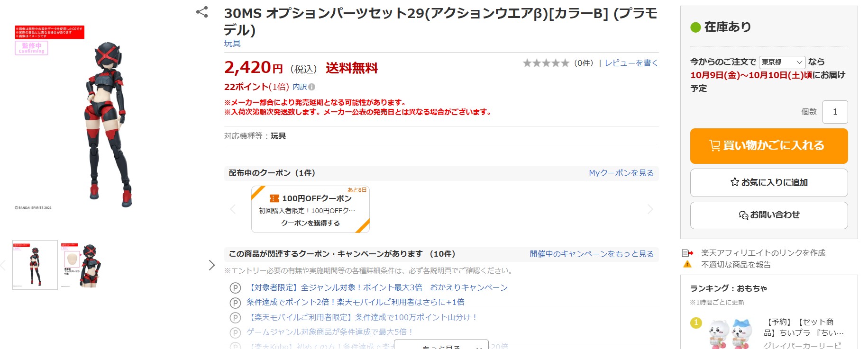Image resolution: width=868 pixels, height=349 pixels.
Task: Show next product thumbnails with right arrow
Action: click(x=211, y=265)
